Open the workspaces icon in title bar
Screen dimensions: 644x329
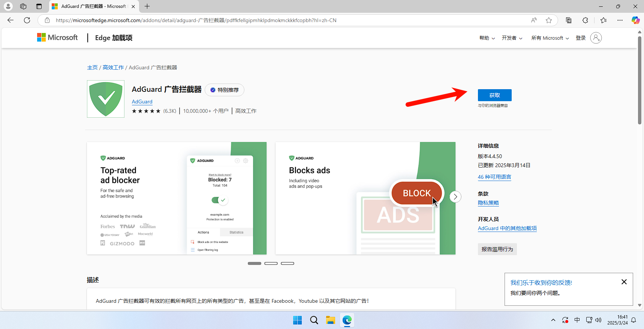23,6
